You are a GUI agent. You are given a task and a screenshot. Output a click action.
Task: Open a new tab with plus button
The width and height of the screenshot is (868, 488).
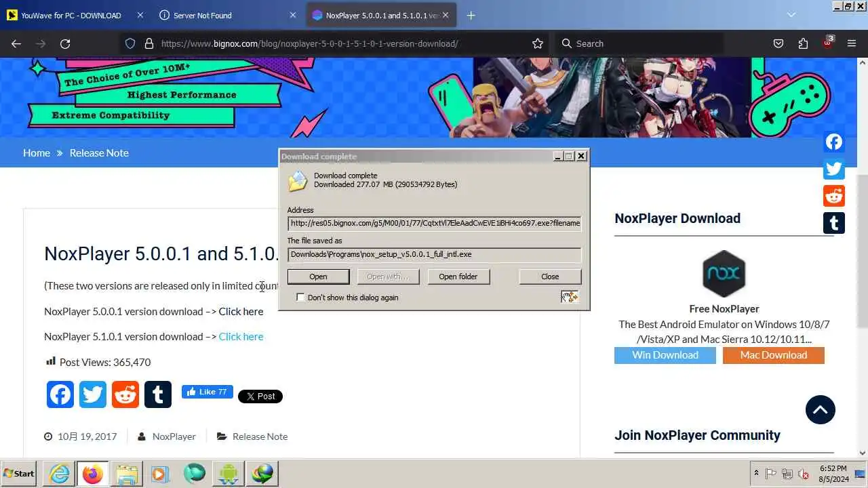pyautogui.click(x=471, y=15)
